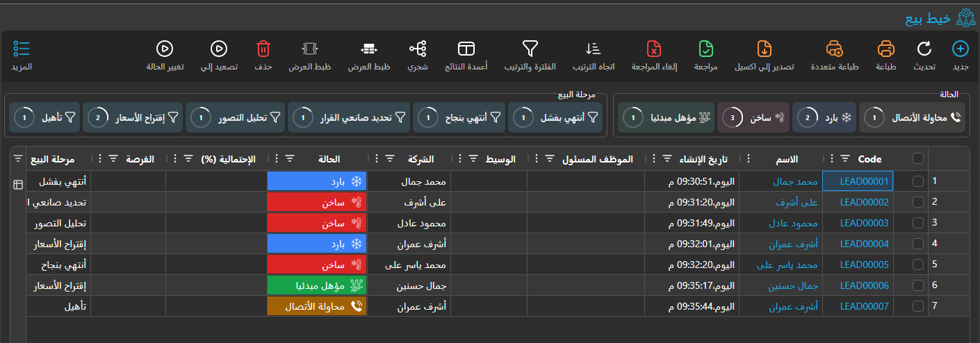
Task: Select checkbox for row LEAD00006
Action: [918, 285]
